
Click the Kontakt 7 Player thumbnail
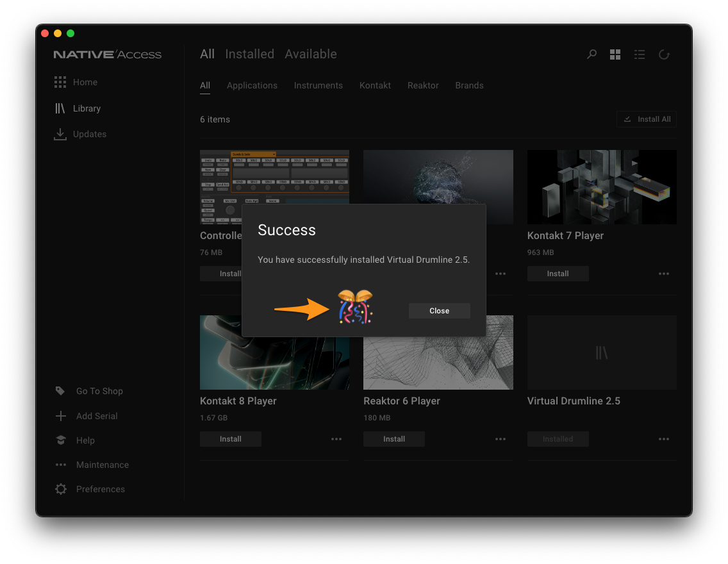(x=602, y=187)
